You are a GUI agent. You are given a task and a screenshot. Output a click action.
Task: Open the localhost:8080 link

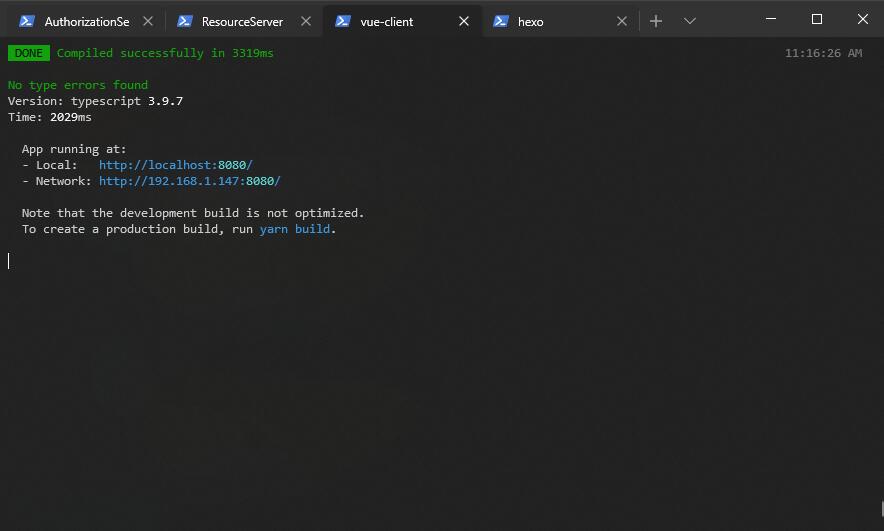pyautogui.click(x=176, y=165)
